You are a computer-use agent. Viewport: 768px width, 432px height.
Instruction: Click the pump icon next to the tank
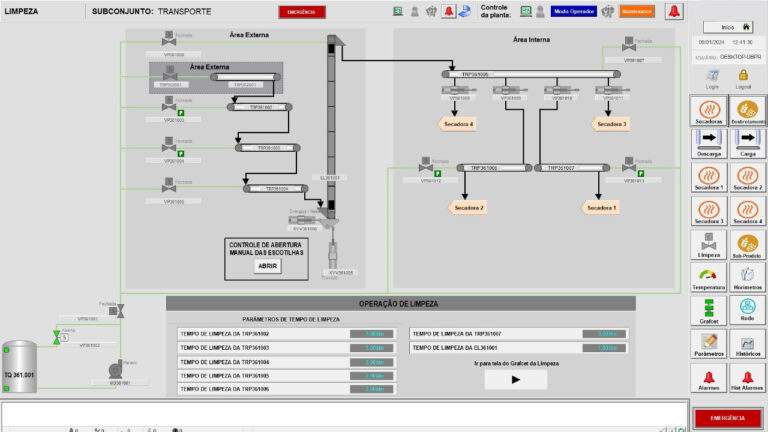click(x=116, y=370)
